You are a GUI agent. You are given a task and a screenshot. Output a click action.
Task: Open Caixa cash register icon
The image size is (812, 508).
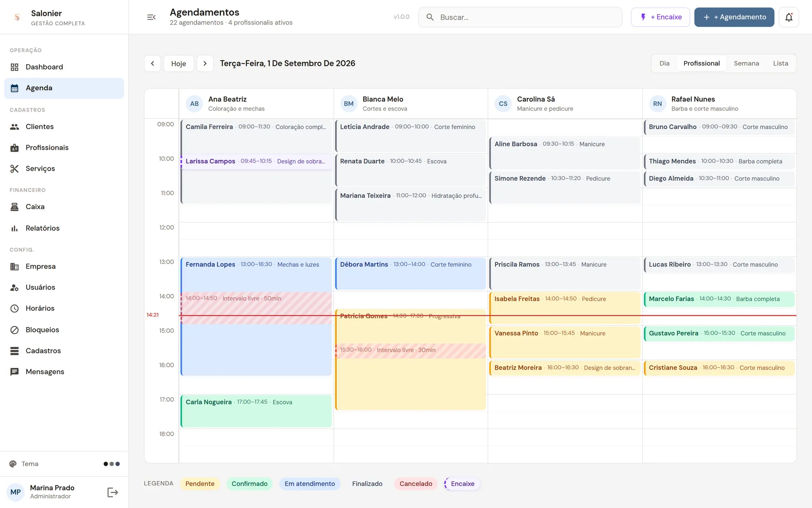14,207
